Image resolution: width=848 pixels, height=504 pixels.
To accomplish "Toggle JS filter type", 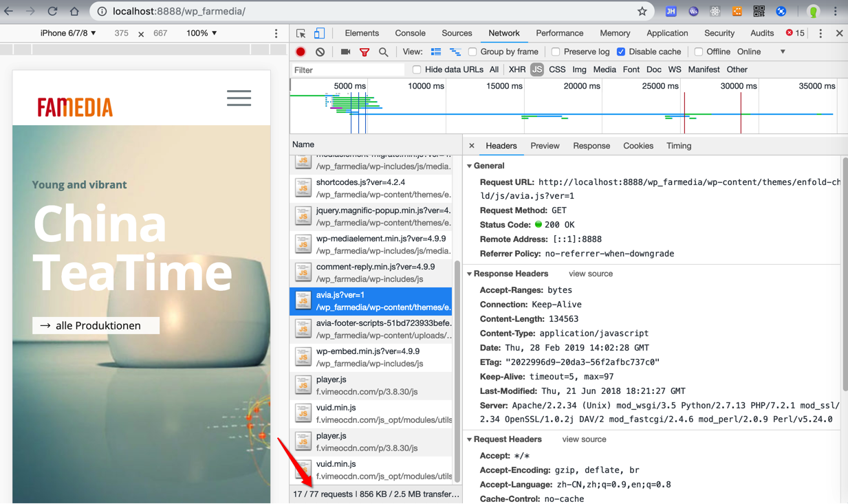I will 537,69.
